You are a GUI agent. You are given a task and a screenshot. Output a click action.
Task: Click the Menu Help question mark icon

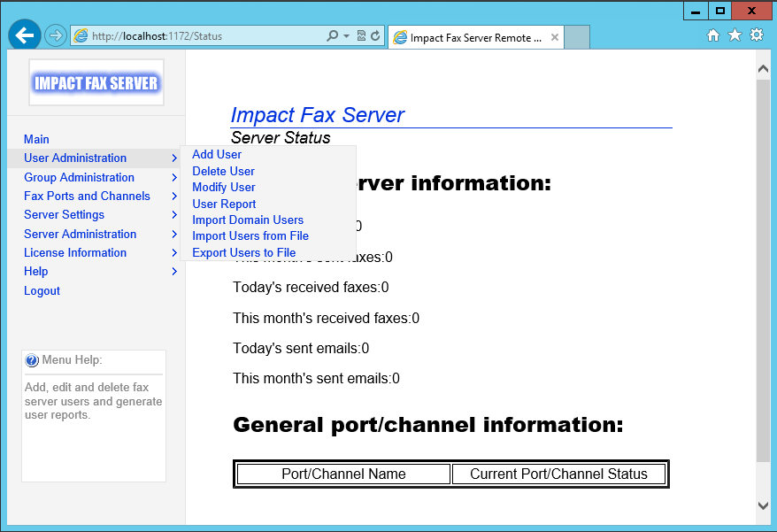pos(32,359)
